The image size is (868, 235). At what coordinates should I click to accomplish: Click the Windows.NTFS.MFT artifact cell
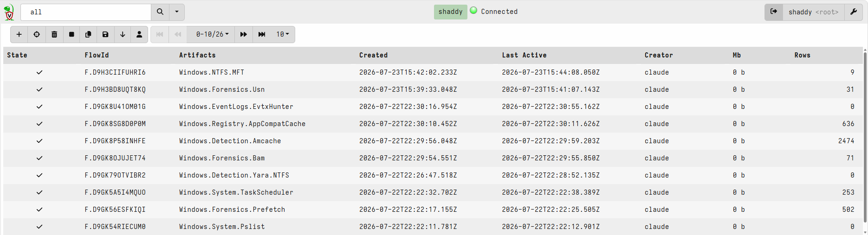point(212,72)
